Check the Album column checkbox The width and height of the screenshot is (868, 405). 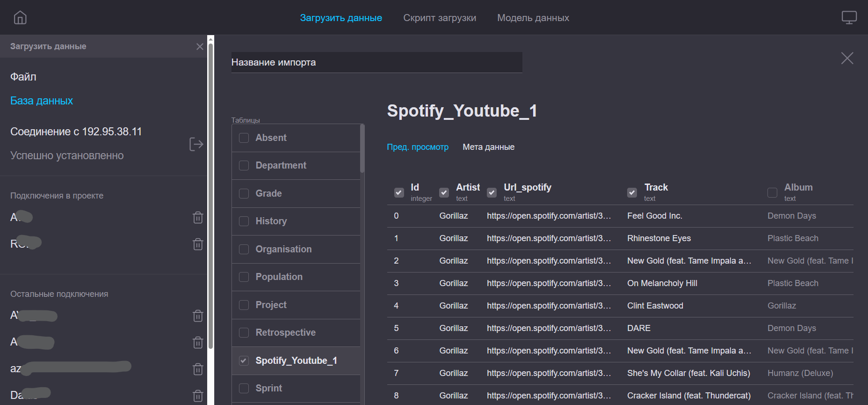coord(772,192)
